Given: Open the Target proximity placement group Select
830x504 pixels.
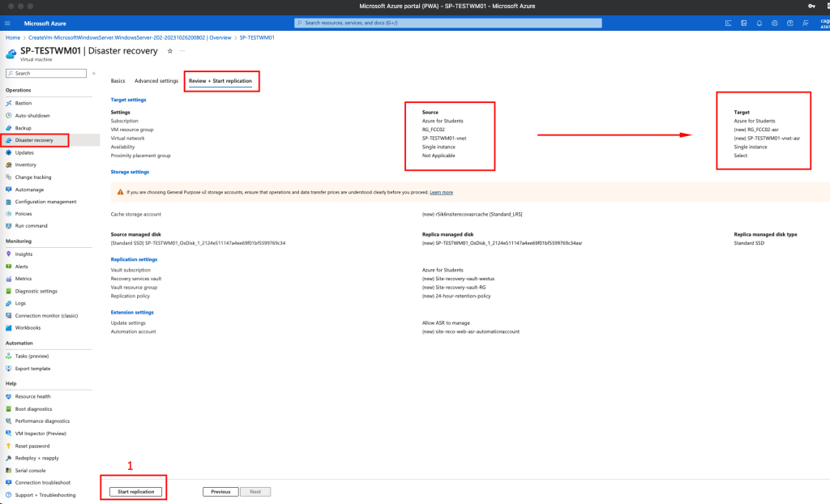Looking at the screenshot, I should 740,156.
